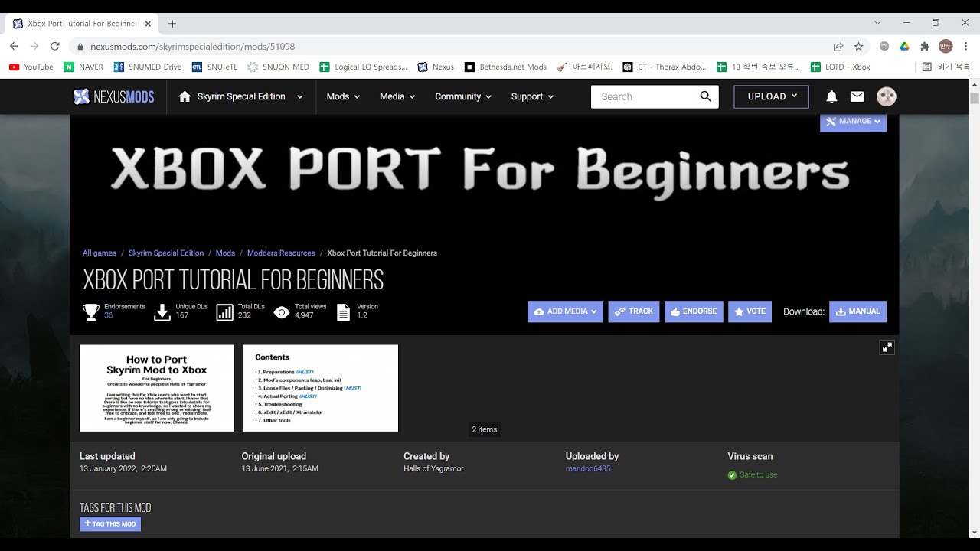
Task: Open the Media menu
Action: (x=397, y=96)
